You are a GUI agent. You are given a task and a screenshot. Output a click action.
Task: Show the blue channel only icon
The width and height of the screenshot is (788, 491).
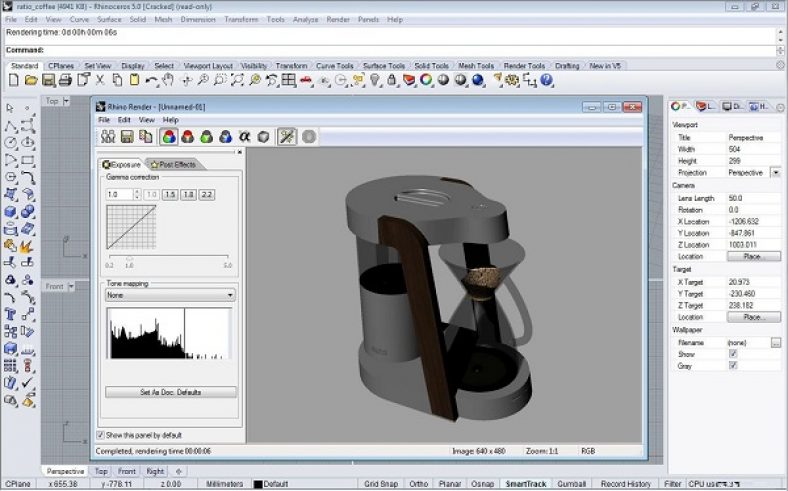tap(225, 137)
